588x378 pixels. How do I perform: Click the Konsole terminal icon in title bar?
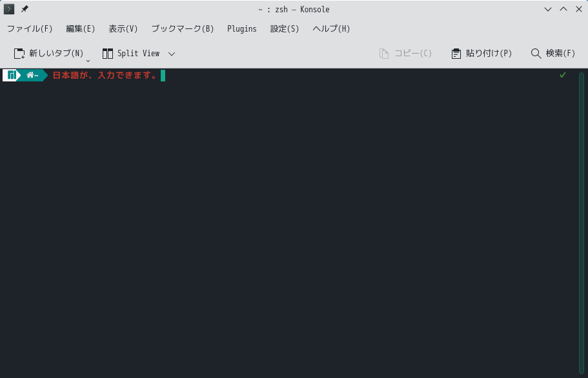(9, 9)
